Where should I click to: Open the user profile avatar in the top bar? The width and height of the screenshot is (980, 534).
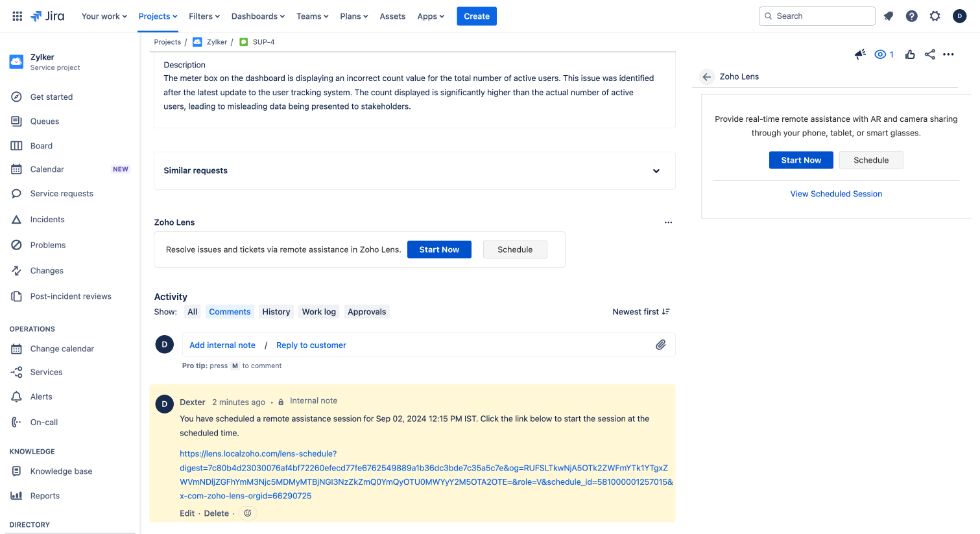point(960,16)
